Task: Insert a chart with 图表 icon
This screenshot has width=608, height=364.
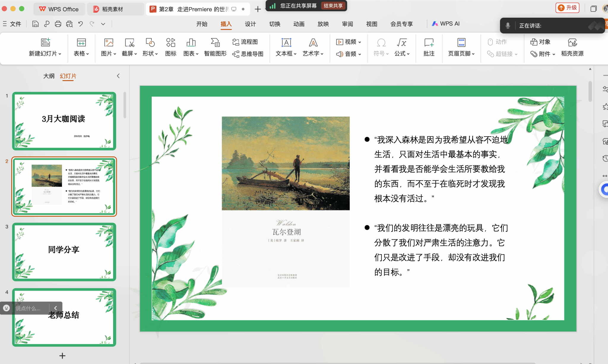Action: (191, 42)
